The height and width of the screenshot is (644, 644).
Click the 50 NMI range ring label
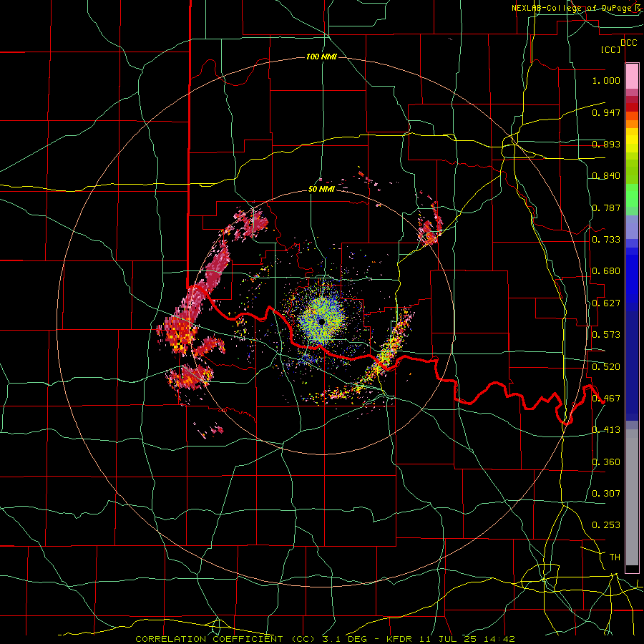click(321, 190)
